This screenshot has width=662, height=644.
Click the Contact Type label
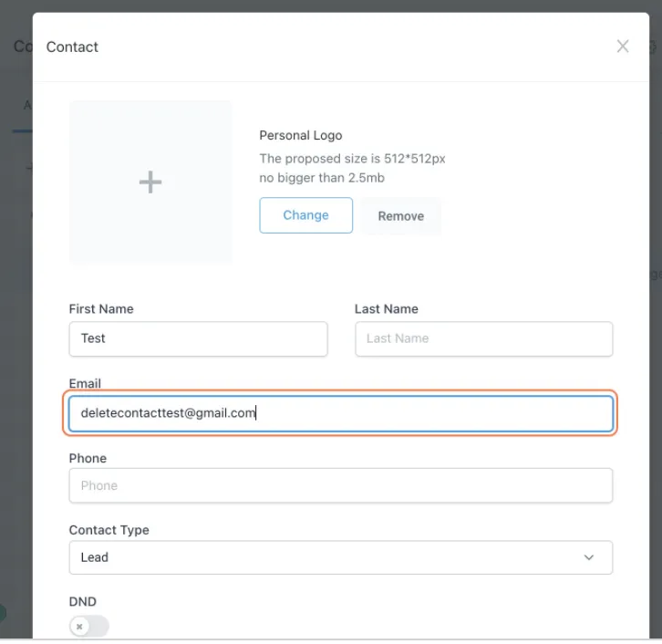point(109,530)
